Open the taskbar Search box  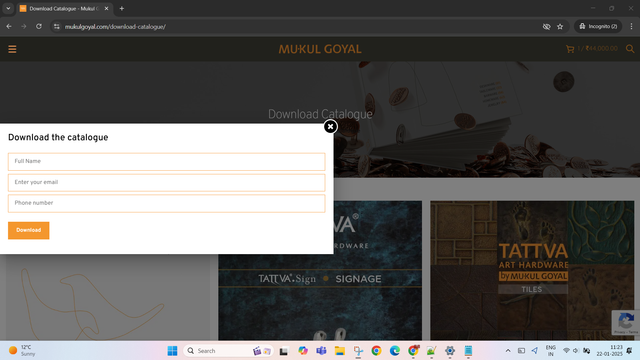coord(229,351)
